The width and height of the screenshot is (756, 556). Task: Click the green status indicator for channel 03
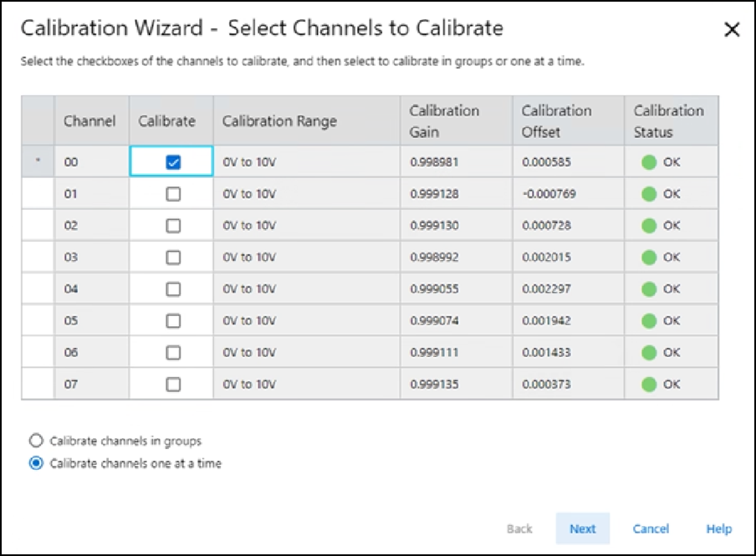click(649, 258)
